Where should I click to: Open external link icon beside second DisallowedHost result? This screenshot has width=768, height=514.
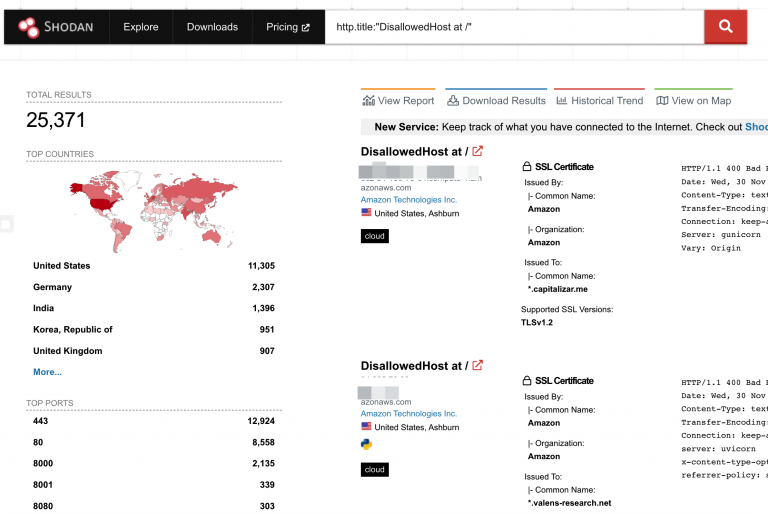point(478,366)
